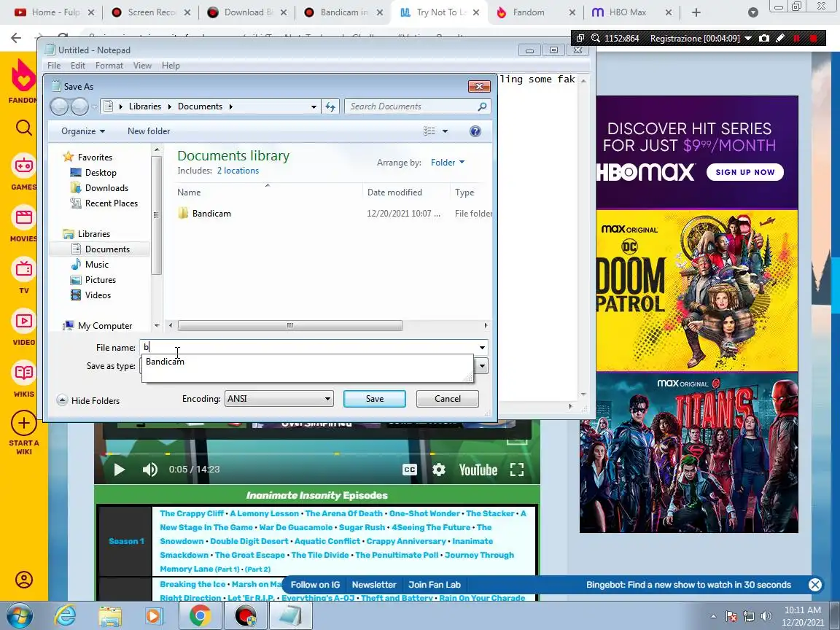Screen dimensions: 840x630
Task: Open Chrome from the taskbar
Action: [199, 615]
